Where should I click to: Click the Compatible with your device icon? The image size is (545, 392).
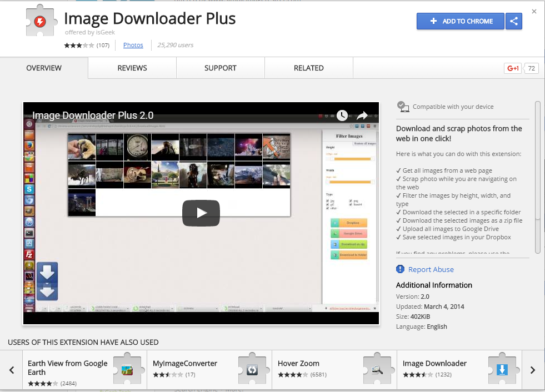(403, 107)
